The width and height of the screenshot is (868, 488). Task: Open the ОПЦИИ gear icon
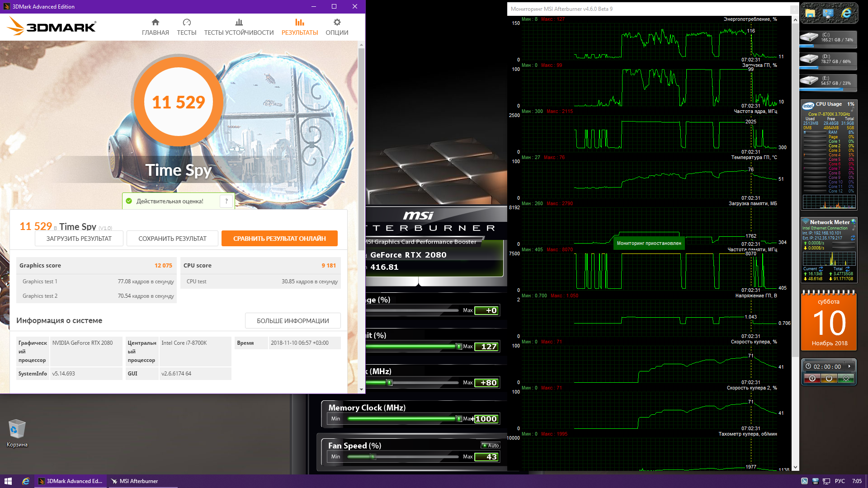click(337, 22)
